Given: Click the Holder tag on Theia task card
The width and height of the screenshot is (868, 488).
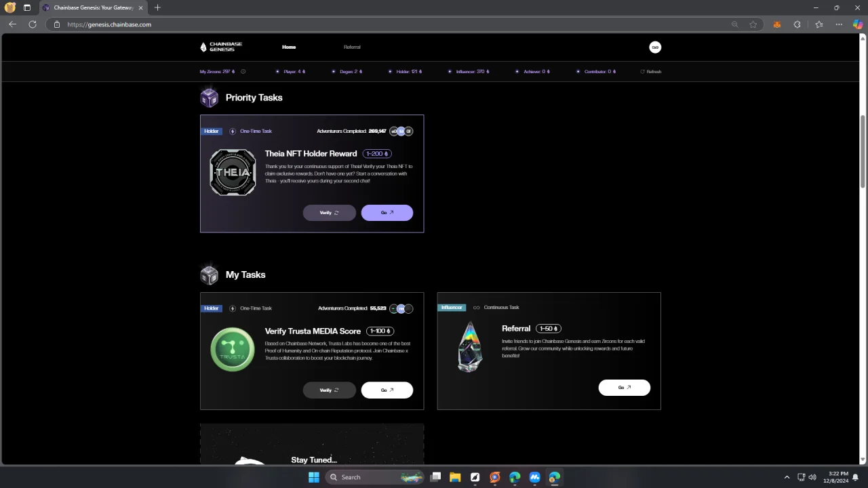Looking at the screenshot, I should [x=212, y=131].
